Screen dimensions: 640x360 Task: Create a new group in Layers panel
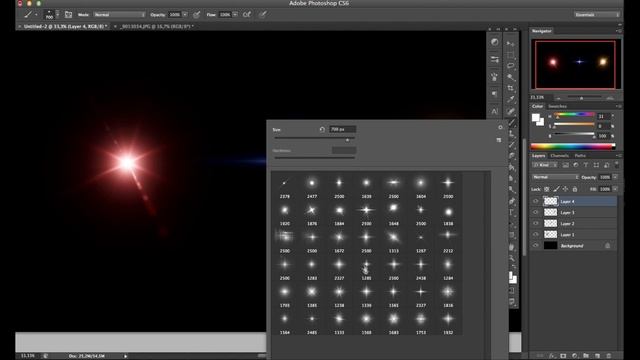(586, 356)
